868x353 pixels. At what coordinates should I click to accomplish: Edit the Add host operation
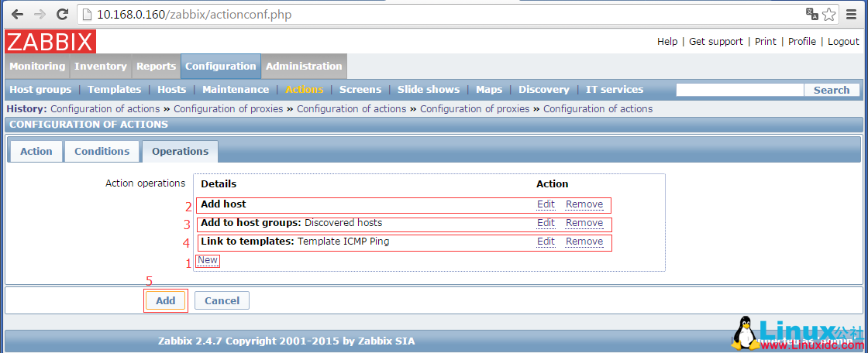(546, 204)
